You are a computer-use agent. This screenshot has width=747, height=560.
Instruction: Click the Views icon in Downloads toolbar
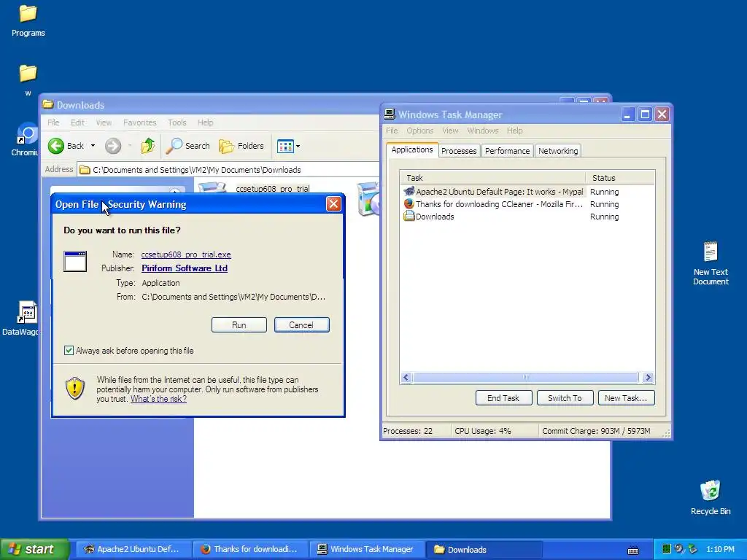(285, 146)
